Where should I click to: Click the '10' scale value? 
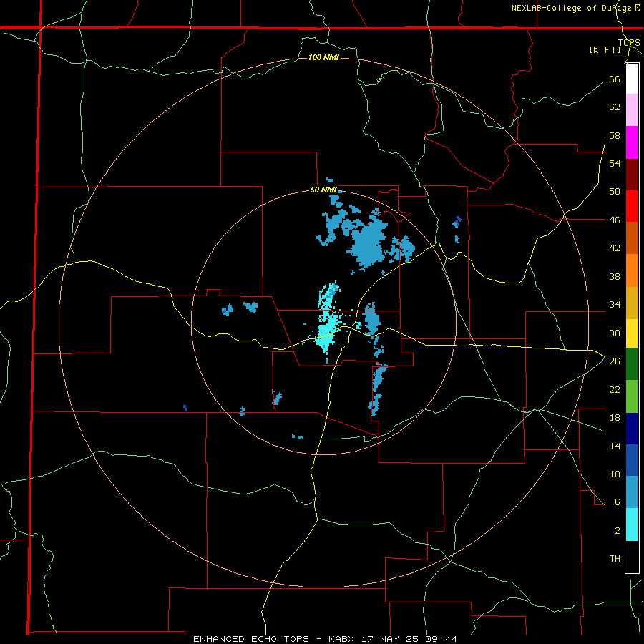[615, 474]
